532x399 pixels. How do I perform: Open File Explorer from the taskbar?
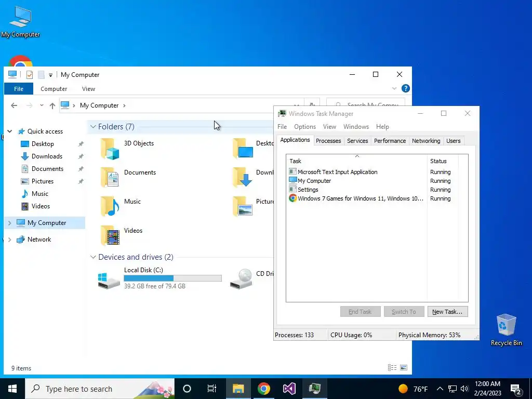click(x=238, y=389)
